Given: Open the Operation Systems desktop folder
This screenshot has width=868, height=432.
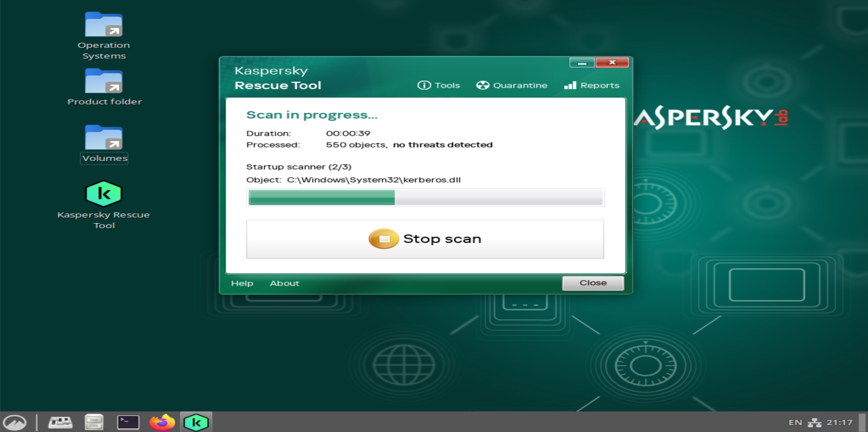Looking at the screenshot, I should pos(103,35).
